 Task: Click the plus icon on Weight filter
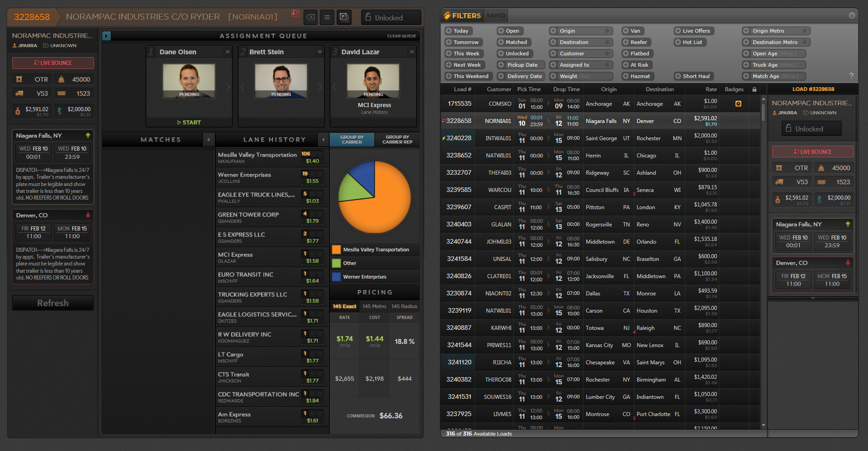tap(553, 76)
